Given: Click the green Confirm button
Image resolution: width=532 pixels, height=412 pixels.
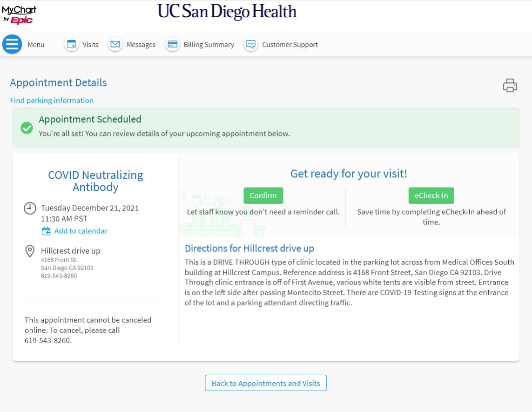Looking at the screenshot, I should 263,196.
